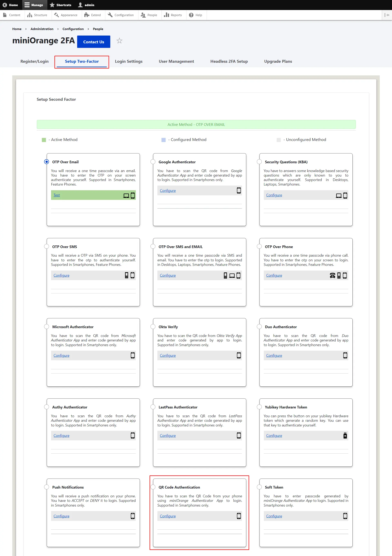Click the Contact Us button
Viewport: 392px width, 556px height.
(x=94, y=42)
